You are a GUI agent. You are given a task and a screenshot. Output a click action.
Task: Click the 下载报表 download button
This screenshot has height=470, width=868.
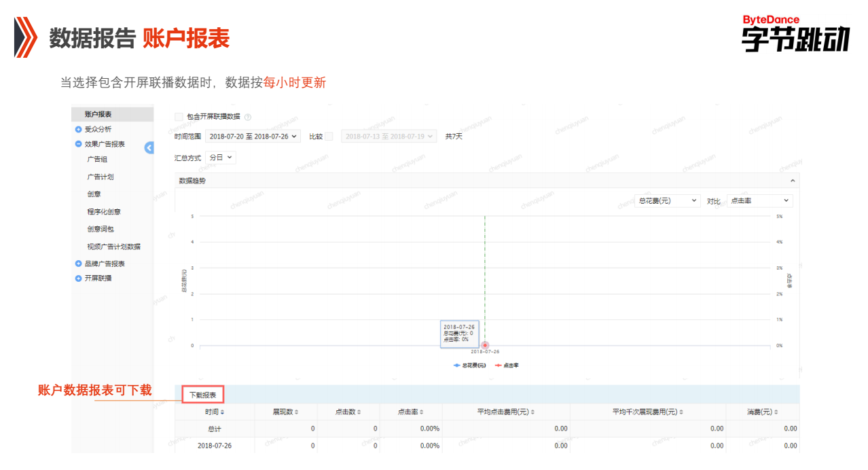(x=203, y=393)
